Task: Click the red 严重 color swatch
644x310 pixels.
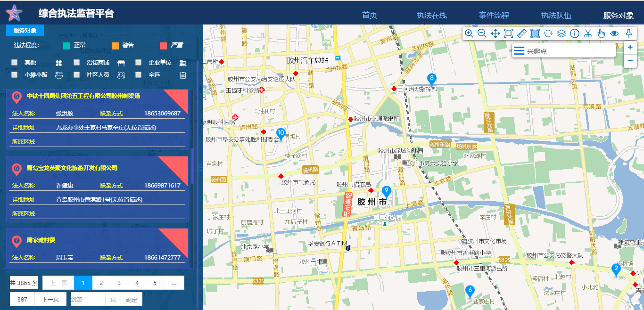Action: [x=163, y=46]
